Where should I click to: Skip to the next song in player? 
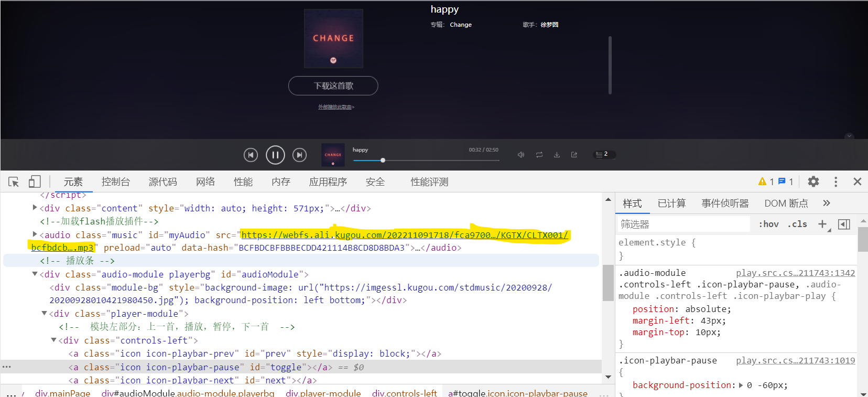[299, 155]
